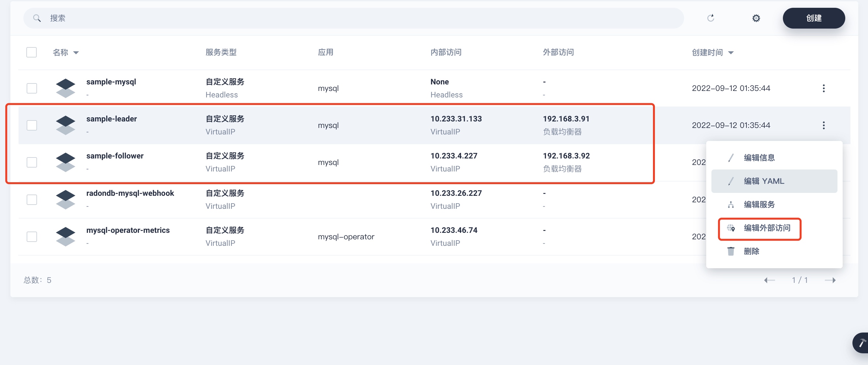Open the radondb-mysql-webhook service link
Screen dimensions: 868x365
tap(130, 193)
